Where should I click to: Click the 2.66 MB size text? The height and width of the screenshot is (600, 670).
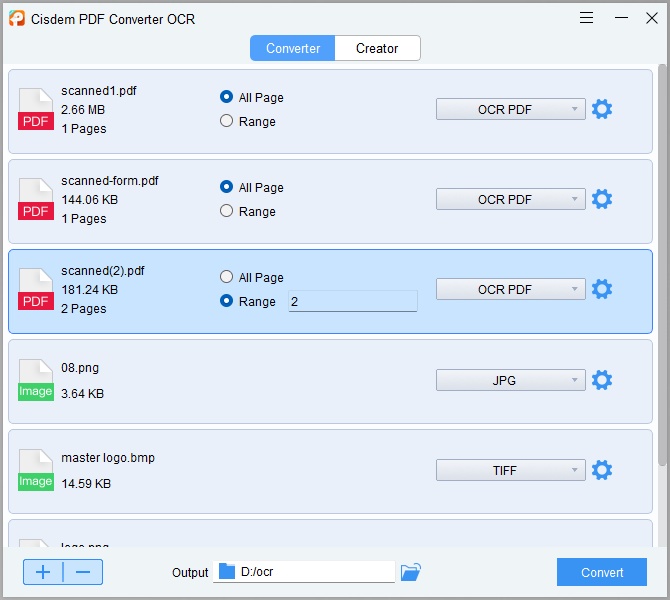(x=83, y=110)
